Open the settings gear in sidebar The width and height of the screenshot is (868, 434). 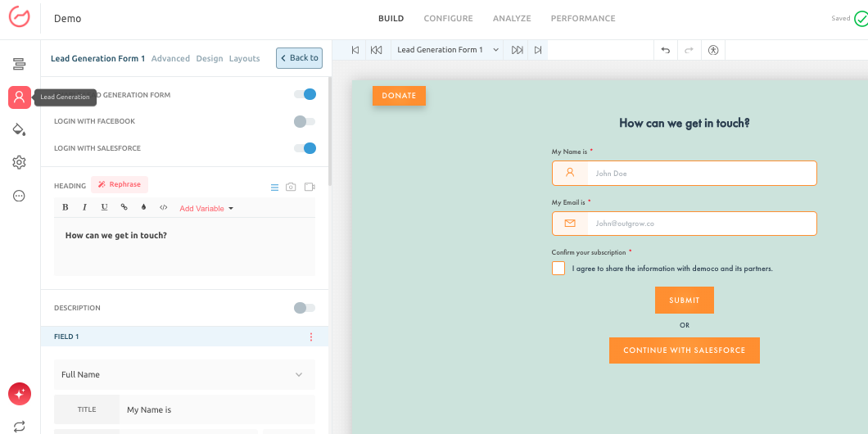coord(20,163)
